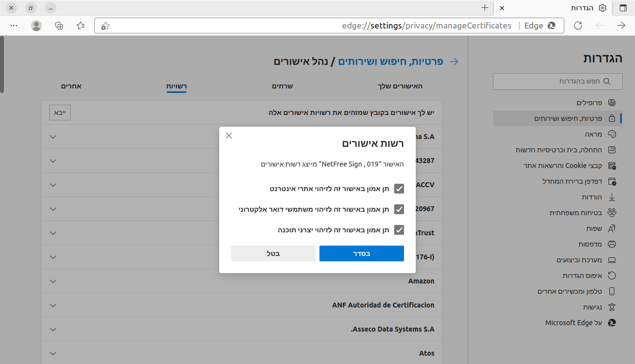Click the ייבא import button
The height and width of the screenshot is (364, 635).
pyautogui.click(x=60, y=112)
